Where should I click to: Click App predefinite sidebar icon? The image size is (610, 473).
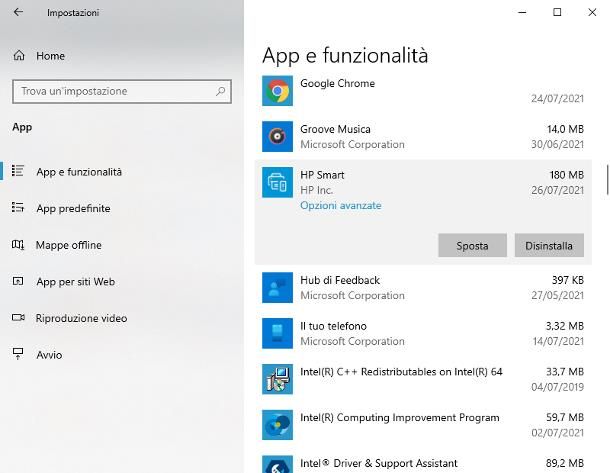18,207
